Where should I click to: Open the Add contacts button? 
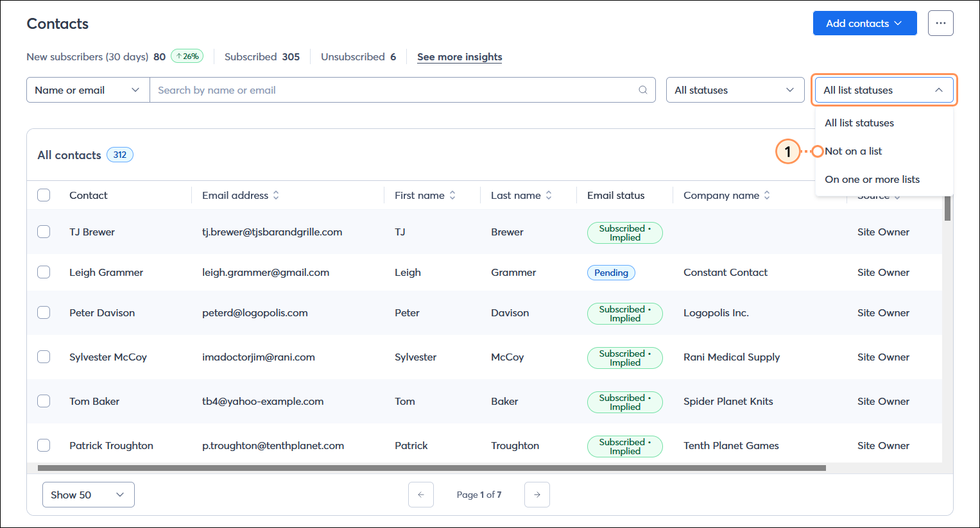(864, 22)
